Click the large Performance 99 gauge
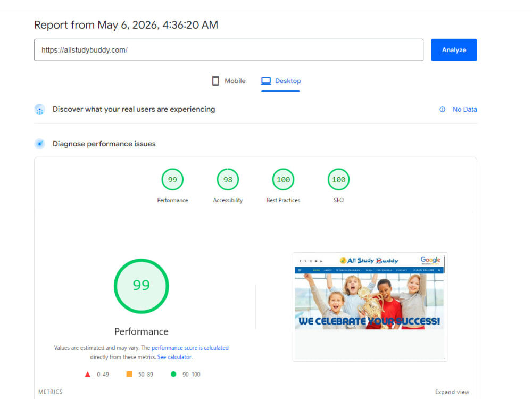The width and height of the screenshot is (532, 399). (x=141, y=286)
